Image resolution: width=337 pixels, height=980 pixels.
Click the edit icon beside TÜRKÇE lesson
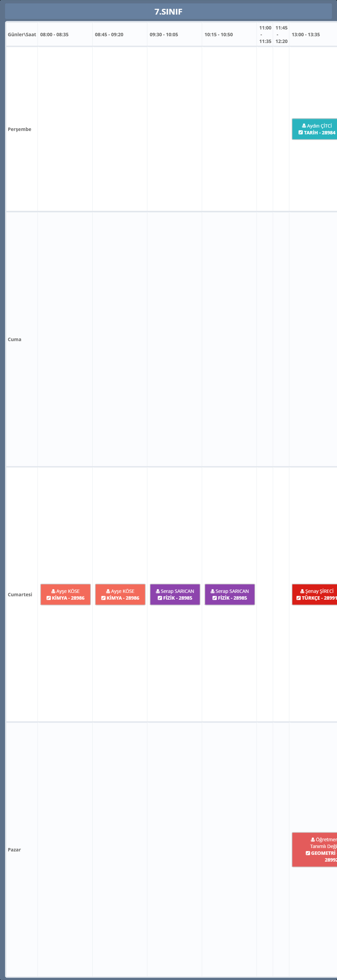[x=298, y=598]
